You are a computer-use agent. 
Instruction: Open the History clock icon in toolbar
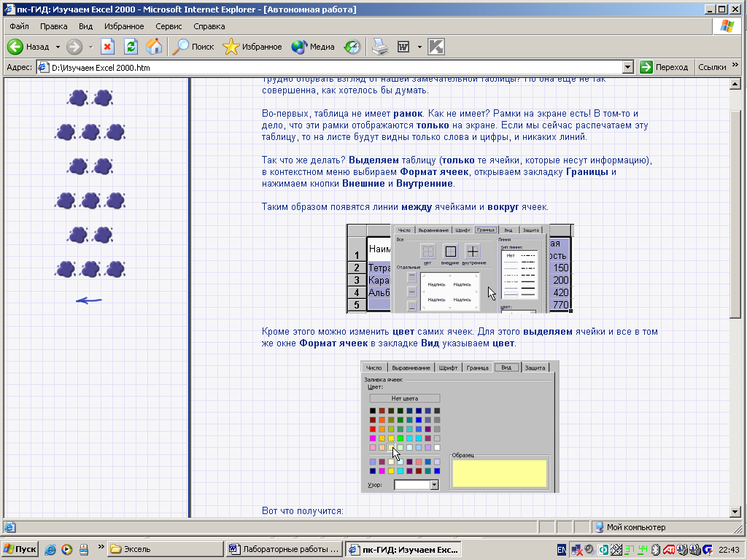pos(352,47)
